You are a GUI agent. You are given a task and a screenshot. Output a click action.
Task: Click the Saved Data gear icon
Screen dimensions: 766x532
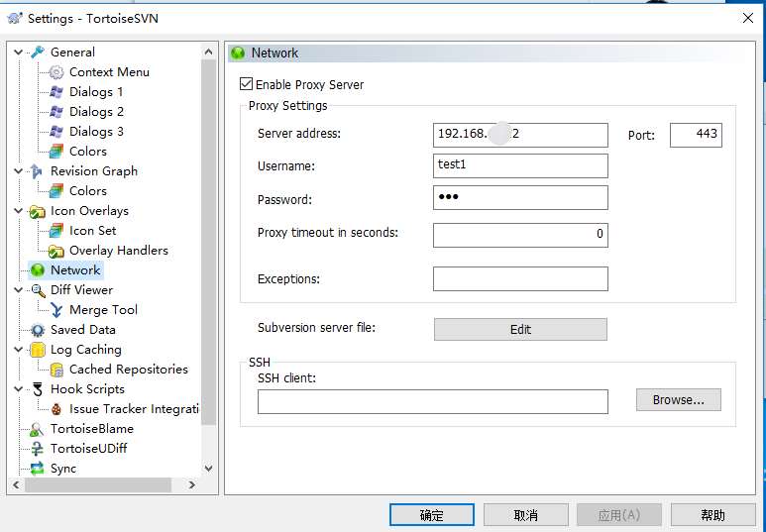[37, 330]
